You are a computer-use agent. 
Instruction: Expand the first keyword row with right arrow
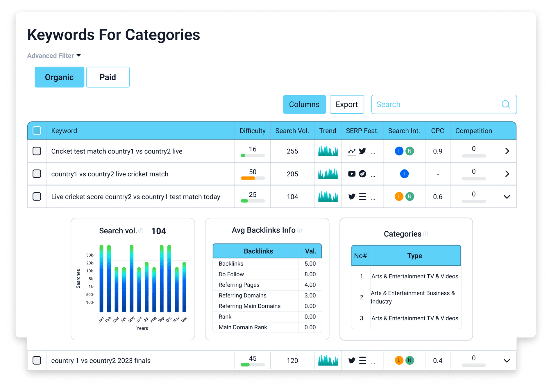(x=507, y=151)
